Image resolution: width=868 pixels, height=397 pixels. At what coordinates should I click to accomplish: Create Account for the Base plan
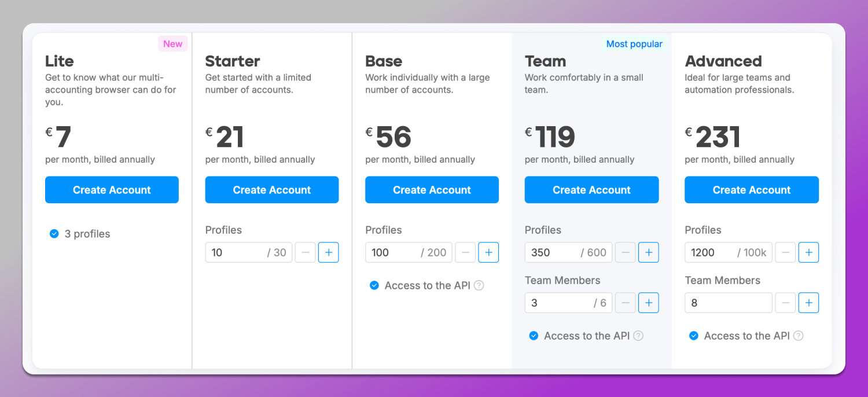tap(432, 190)
